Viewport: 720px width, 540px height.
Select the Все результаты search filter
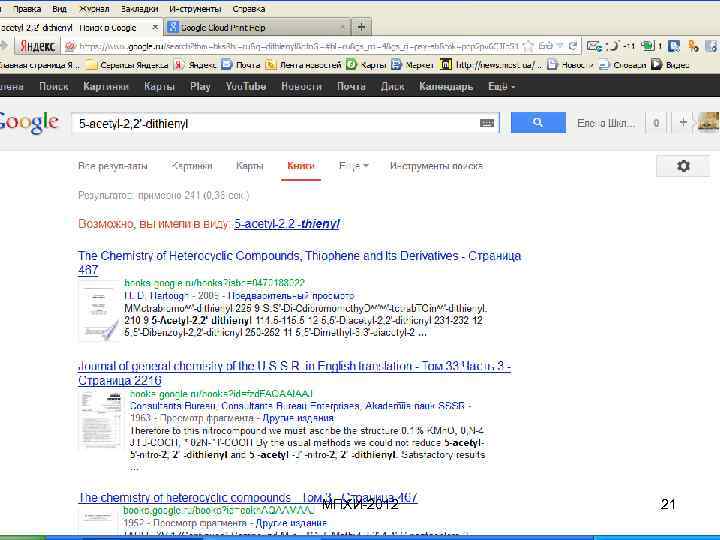(x=112, y=166)
